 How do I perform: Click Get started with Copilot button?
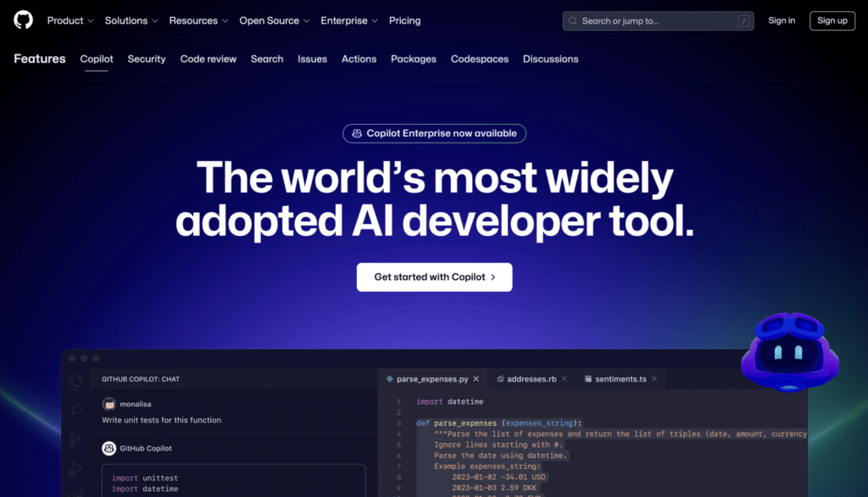pos(435,277)
